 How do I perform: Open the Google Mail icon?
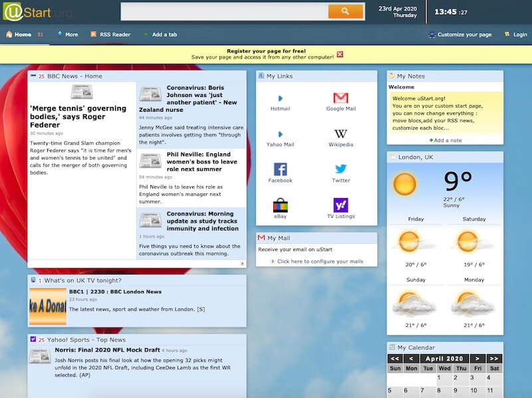340,98
